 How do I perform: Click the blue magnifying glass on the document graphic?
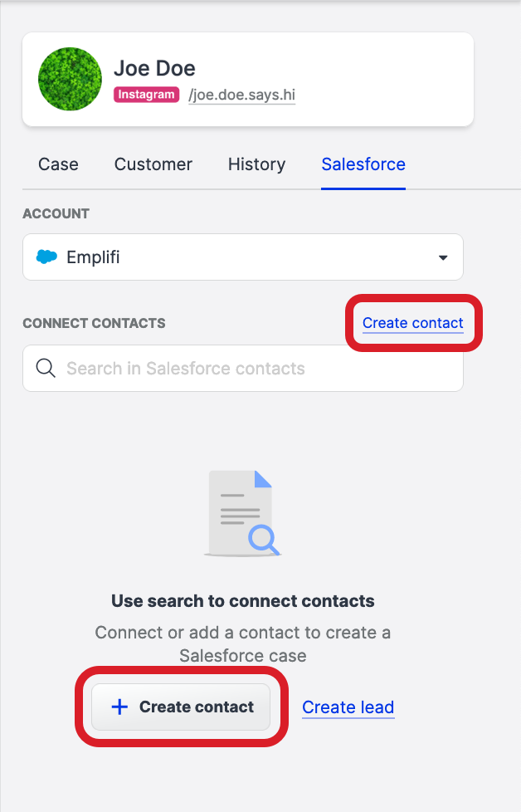click(x=263, y=540)
